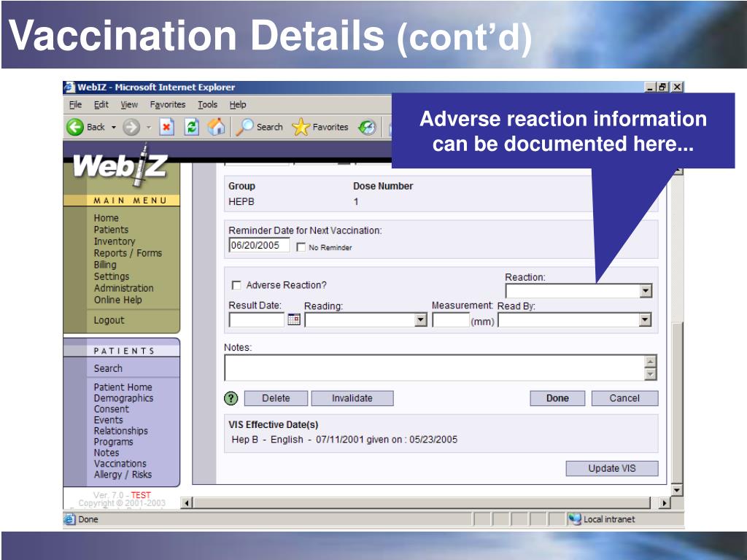Click the Notes box scroll-down arrow
747x560 pixels.
click(x=650, y=374)
